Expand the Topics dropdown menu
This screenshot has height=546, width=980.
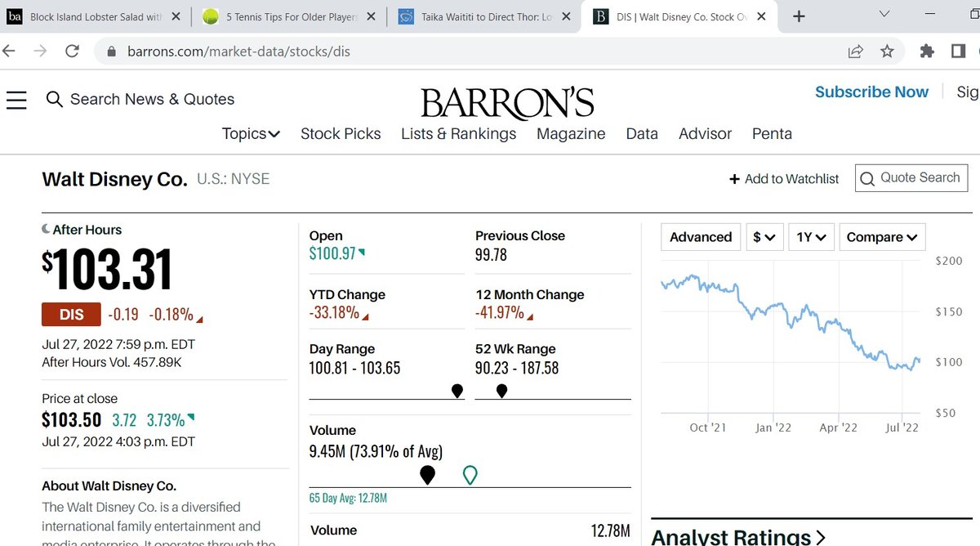coord(251,133)
